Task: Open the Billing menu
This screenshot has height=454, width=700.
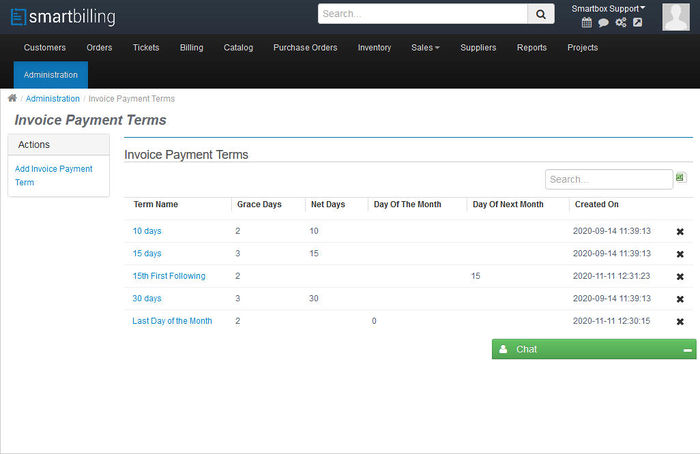Action: [x=192, y=47]
